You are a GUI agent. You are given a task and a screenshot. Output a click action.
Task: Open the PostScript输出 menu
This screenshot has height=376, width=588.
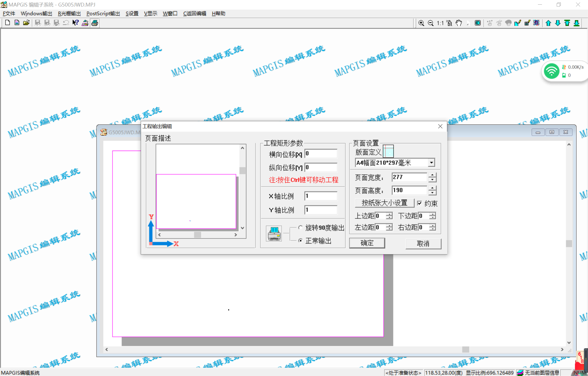(x=103, y=14)
